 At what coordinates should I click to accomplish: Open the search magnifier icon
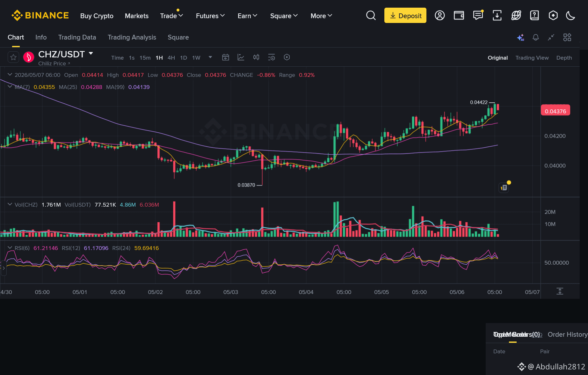point(371,15)
